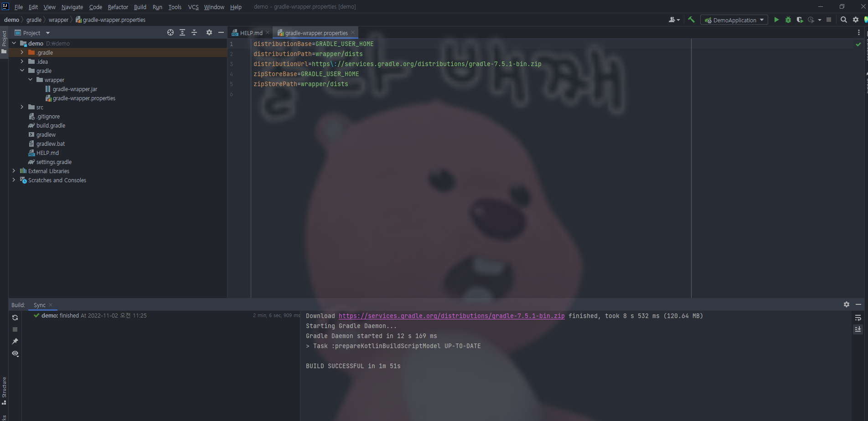Expand Scratches and Consoles node
Image resolution: width=868 pixels, height=421 pixels.
(14, 180)
